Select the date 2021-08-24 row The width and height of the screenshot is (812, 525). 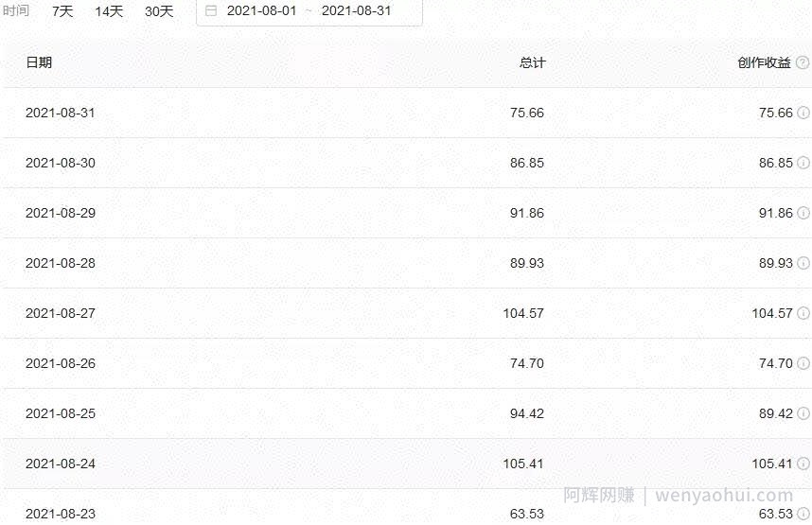pos(406,464)
